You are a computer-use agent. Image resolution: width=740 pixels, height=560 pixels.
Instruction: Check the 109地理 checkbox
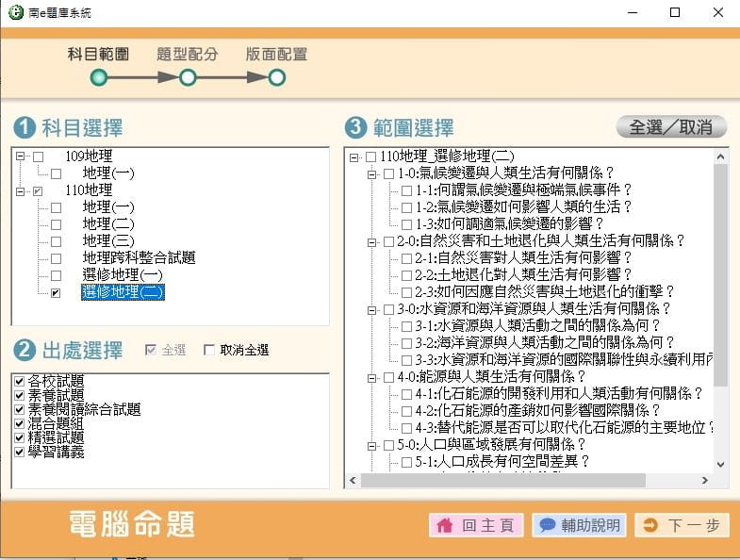39,156
